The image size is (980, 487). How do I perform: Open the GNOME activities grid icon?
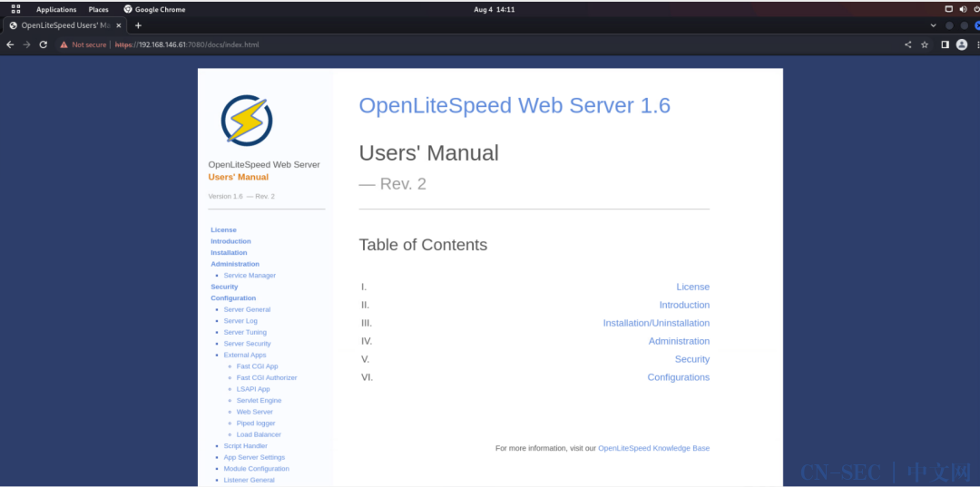pos(15,9)
